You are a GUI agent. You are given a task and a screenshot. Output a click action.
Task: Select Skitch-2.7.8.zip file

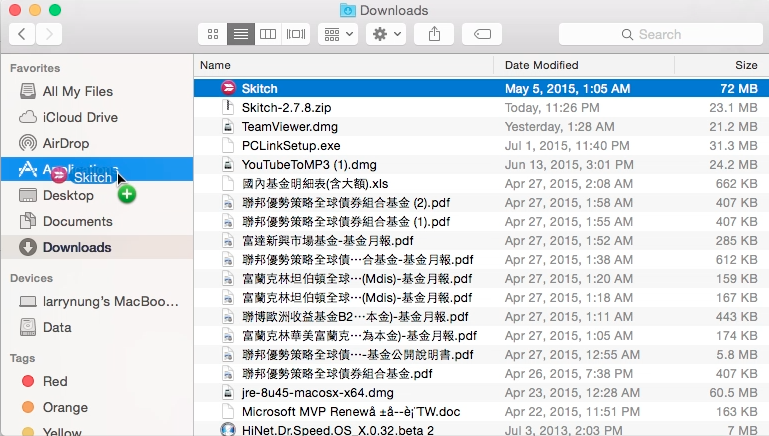pyautogui.click(x=482, y=107)
